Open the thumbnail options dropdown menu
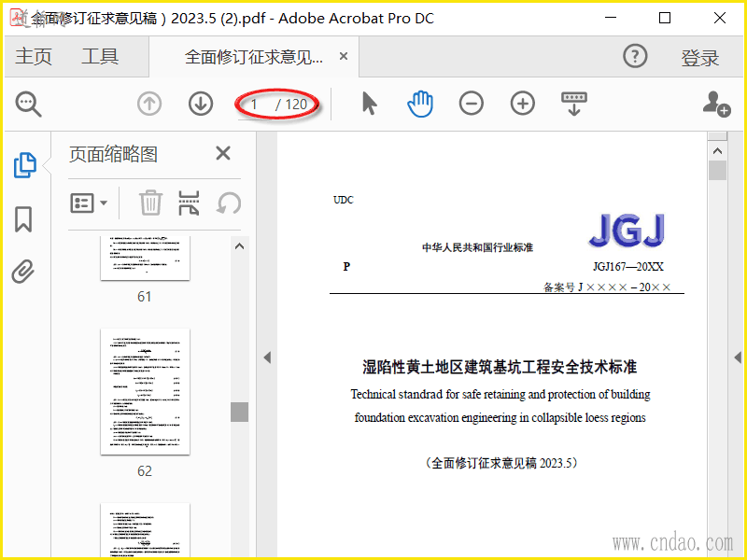This screenshot has height=560, width=747. (89, 203)
